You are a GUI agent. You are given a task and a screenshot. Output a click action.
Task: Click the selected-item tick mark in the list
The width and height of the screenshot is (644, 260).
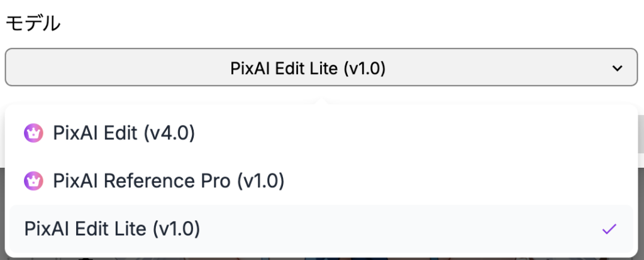coord(608,229)
